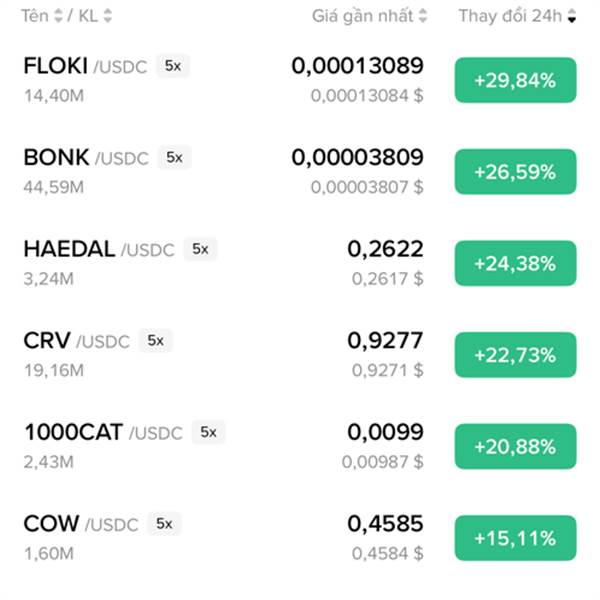Open the HAEDAL /USDC pair
The image size is (600, 600).
(x=99, y=249)
